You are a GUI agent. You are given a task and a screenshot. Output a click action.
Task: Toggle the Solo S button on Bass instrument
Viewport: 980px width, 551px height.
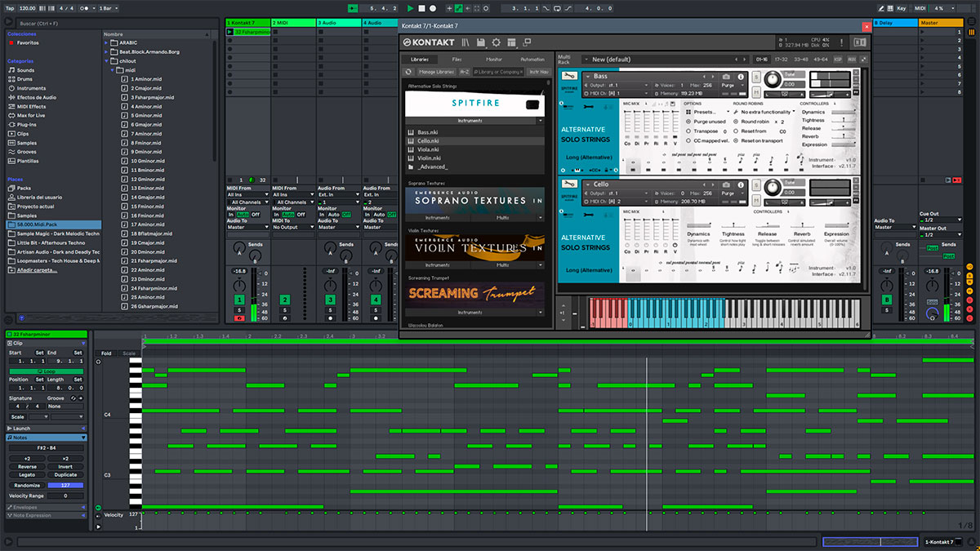click(756, 77)
